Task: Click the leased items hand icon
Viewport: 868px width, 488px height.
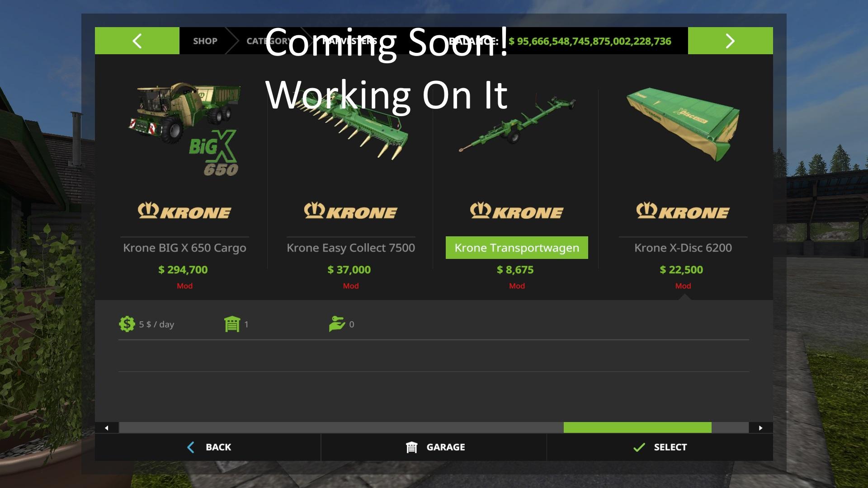Action: (x=337, y=324)
